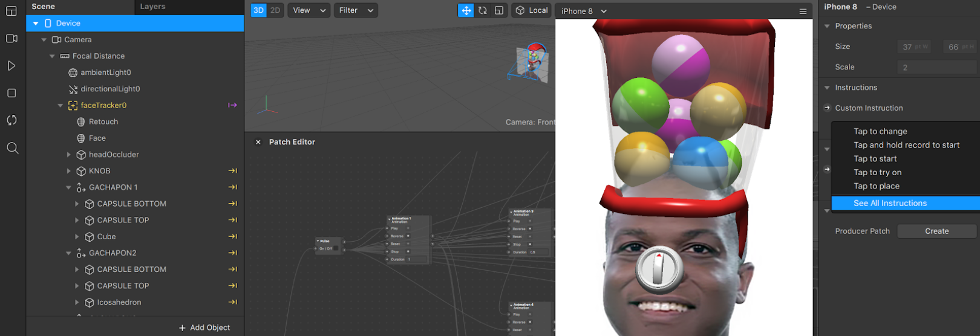The image size is (980, 336).
Task: Toggle Local coordinate space button
Action: point(532,10)
